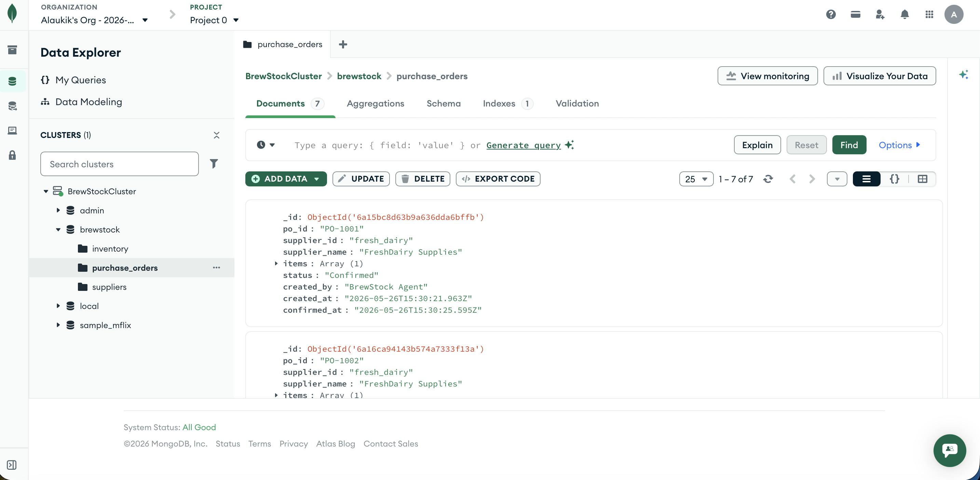Open the AI sparkle assistant icon

click(x=963, y=74)
